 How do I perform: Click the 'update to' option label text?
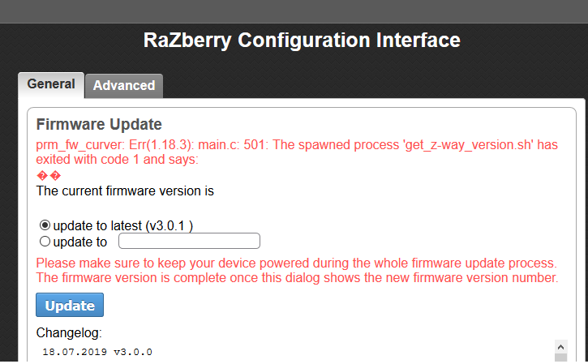pos(79,241)
